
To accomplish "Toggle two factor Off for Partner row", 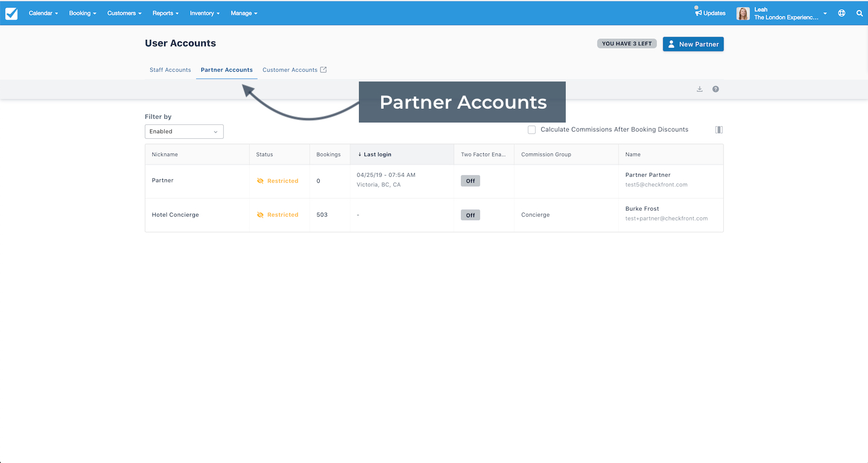I will tap(470, 181).
